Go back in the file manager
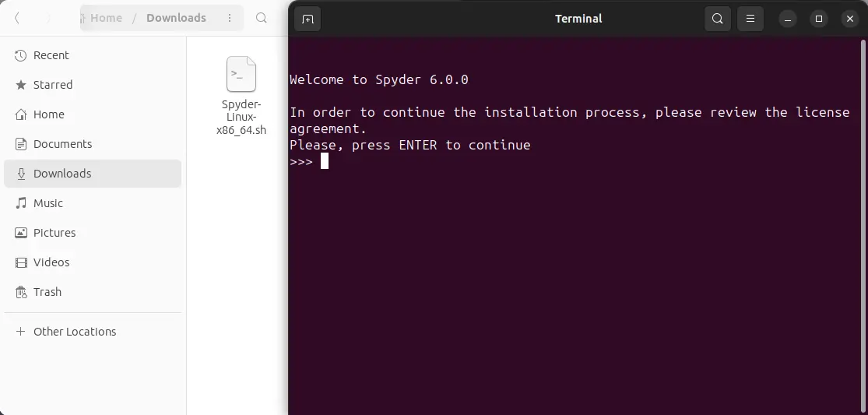Screen dimensions: 868x415 (x=18, y=18)
